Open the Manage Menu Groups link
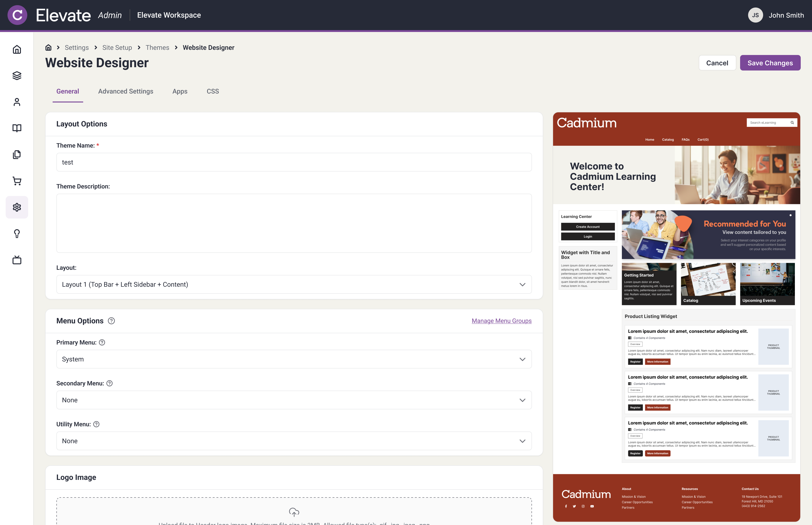 [502, 321]
